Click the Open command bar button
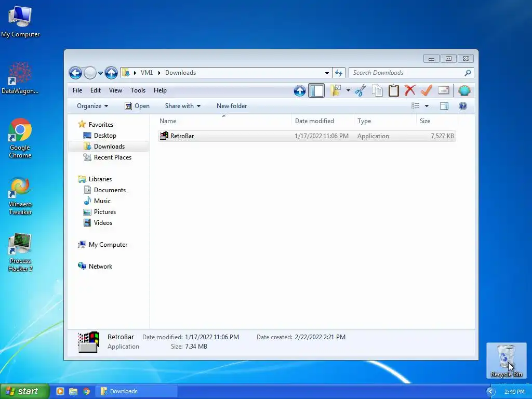Screen dimensions: 532x399 [137, 106]
